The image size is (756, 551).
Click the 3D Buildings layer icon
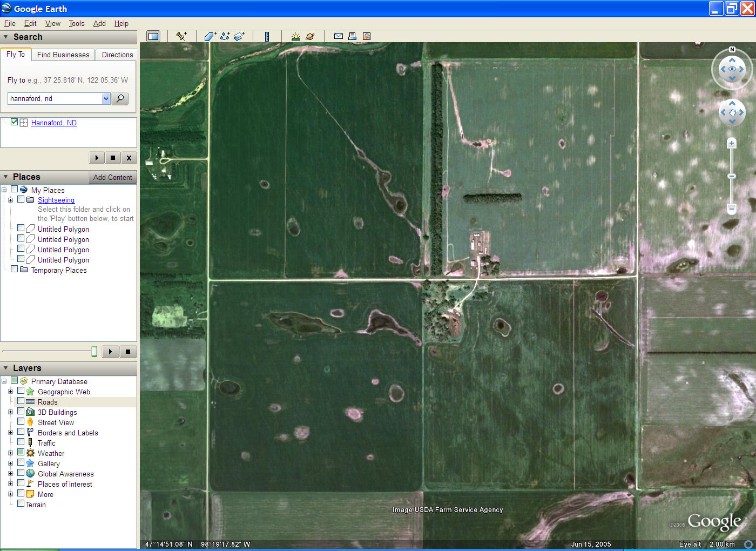click(x=30, y=412)
